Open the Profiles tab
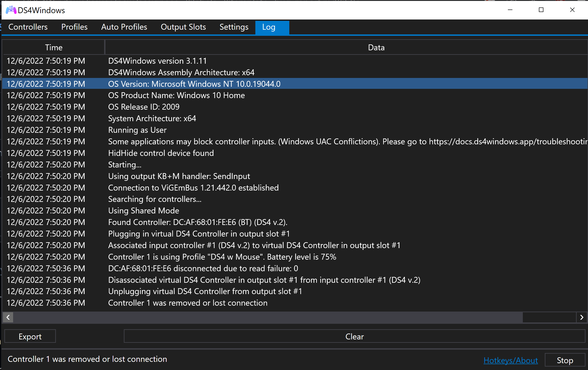Screen dimensions: 588x370 [x=74, y=27]
